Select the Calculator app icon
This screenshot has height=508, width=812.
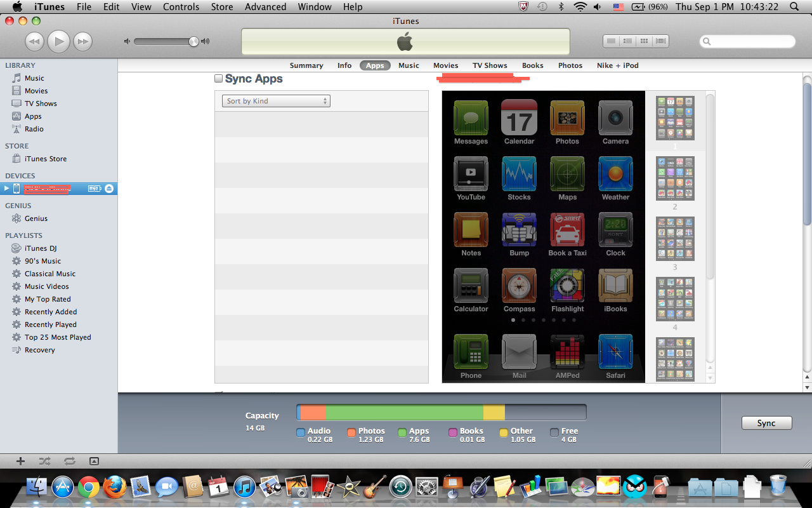pyautogui.click(x=471, y=285)
